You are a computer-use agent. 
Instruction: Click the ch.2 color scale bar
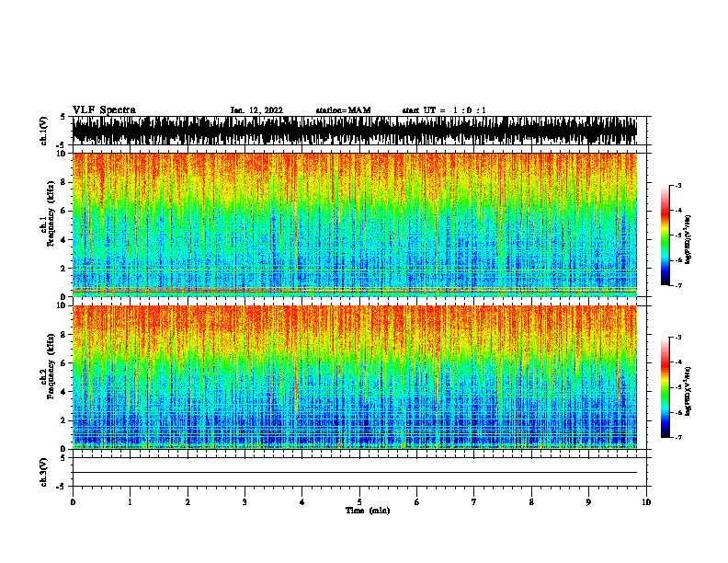pyautogui.click(x=665, y=387)
